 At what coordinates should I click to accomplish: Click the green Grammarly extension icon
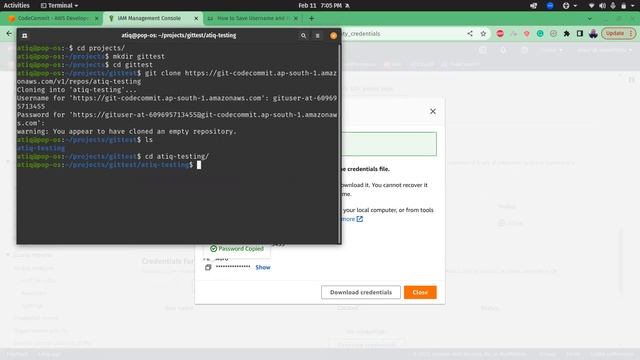click(x=540, y=33)
